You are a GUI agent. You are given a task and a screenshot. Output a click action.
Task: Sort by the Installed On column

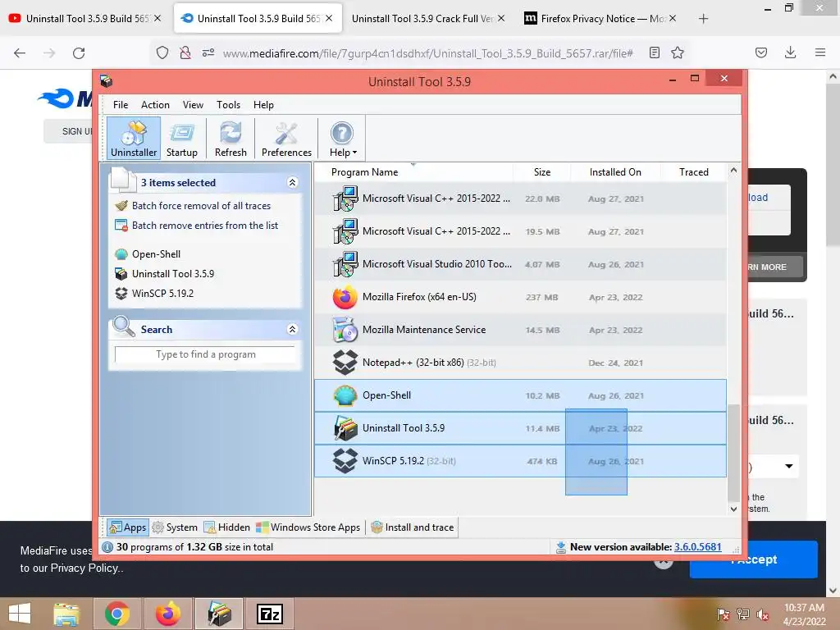point(615,172)
